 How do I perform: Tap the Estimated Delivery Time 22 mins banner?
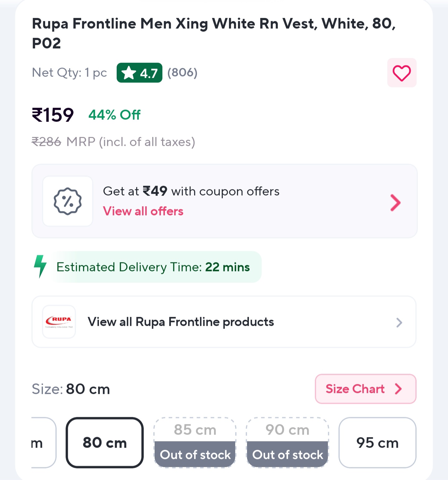pos(153,267)
